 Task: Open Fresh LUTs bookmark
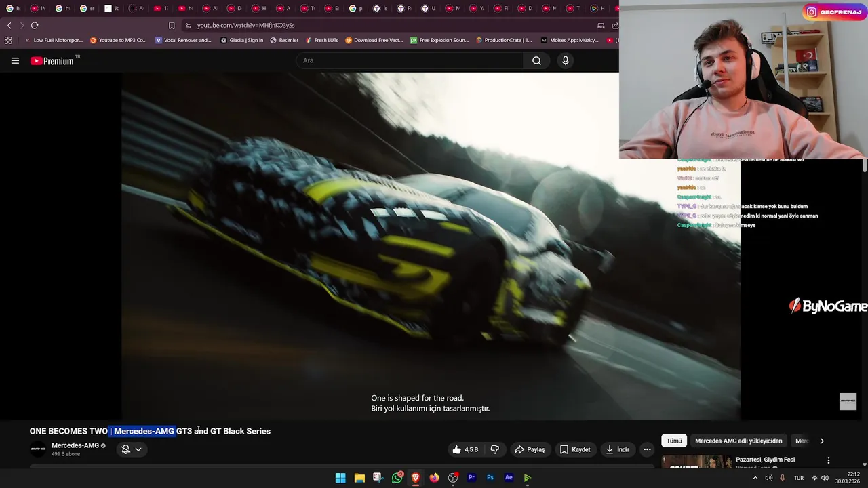click(x=321, y=40)
